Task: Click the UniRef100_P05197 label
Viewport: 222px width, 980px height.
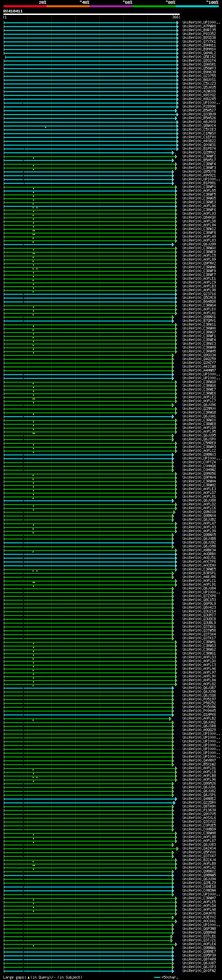Action: click(199, 699)
